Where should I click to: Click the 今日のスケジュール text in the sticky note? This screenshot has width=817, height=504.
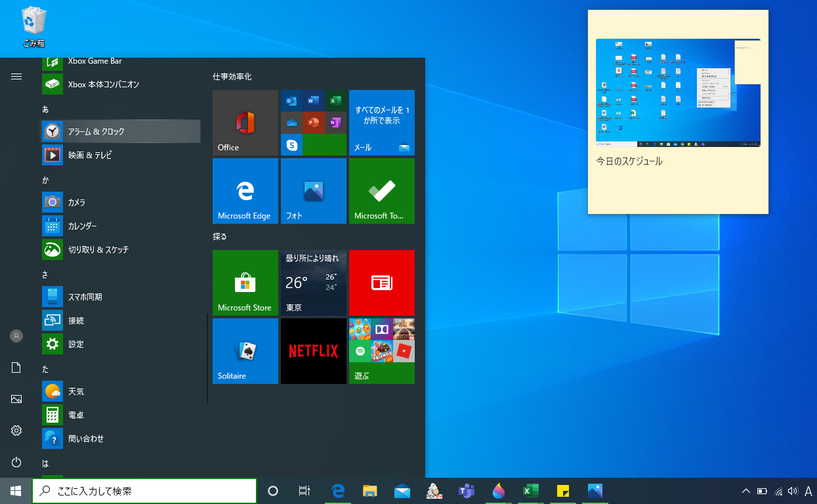[629, 161]
